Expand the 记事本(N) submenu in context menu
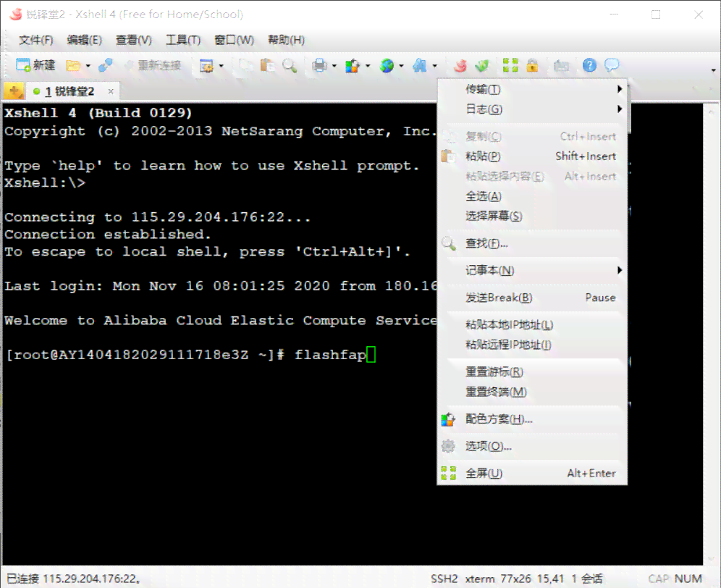 point(532,270)
